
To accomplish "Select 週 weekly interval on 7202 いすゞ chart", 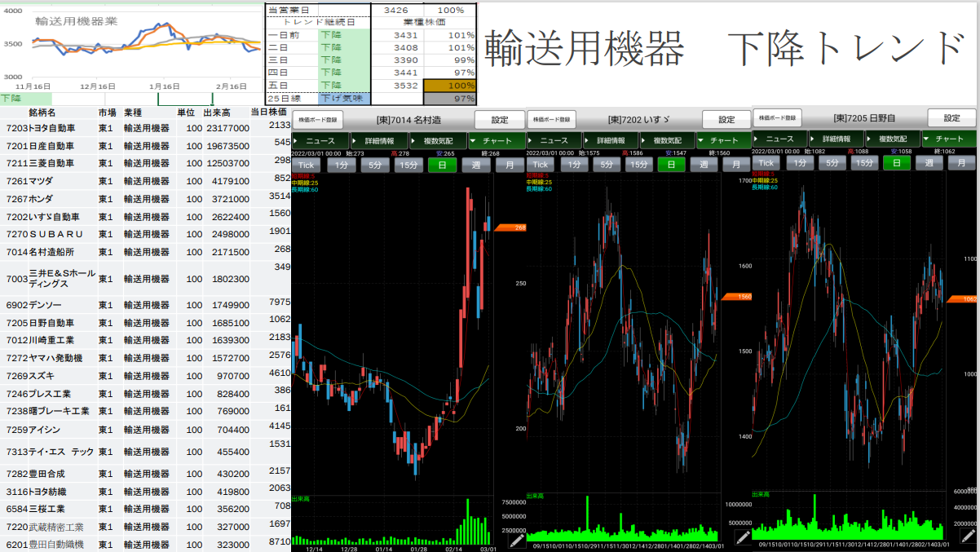I will point(704,164).
